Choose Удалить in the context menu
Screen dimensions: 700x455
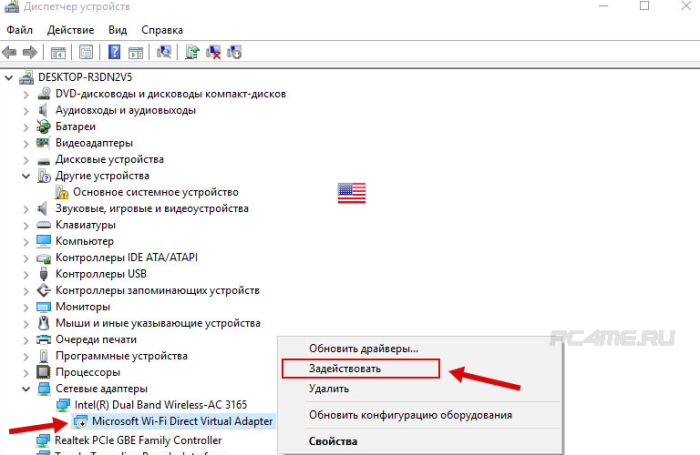329,388
